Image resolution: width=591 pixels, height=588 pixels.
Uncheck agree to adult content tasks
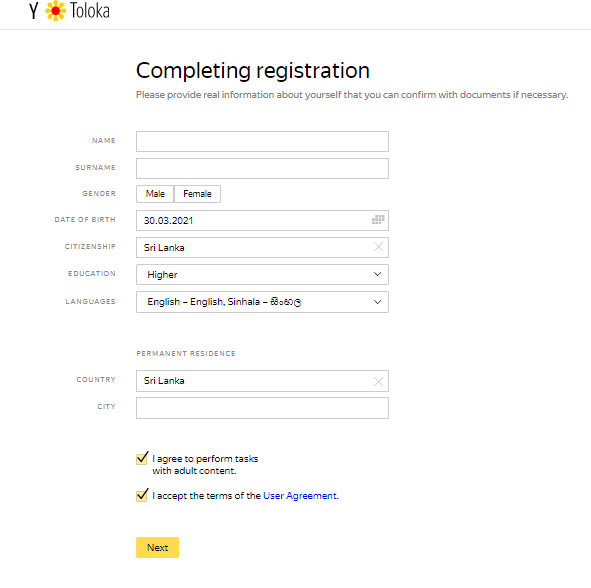(142, 458)
